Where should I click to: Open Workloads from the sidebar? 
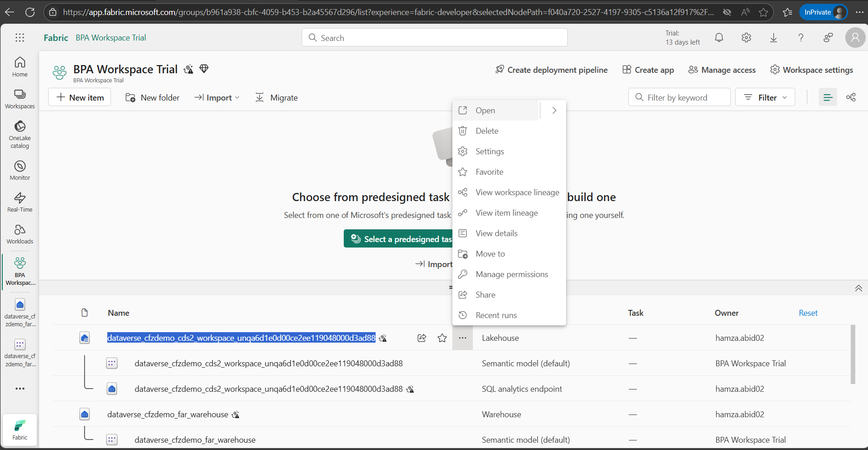pyautogui.click(x=20, y=234)
